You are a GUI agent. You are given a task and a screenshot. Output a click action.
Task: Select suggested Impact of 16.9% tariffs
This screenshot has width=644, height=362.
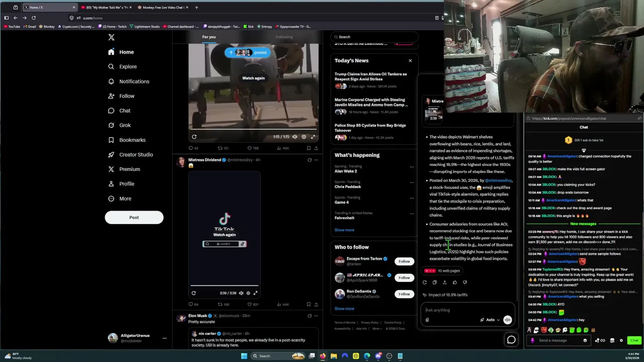tap(445, 295)
